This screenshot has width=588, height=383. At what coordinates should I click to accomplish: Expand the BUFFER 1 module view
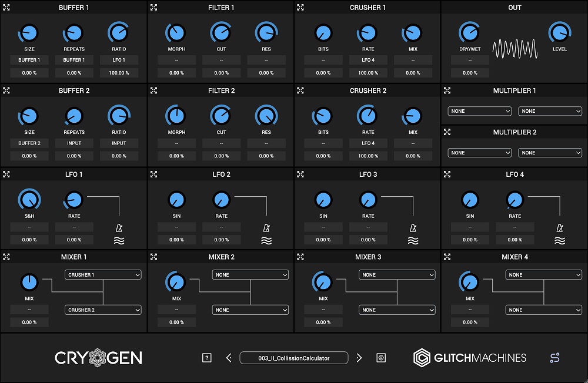click(6, 7)
